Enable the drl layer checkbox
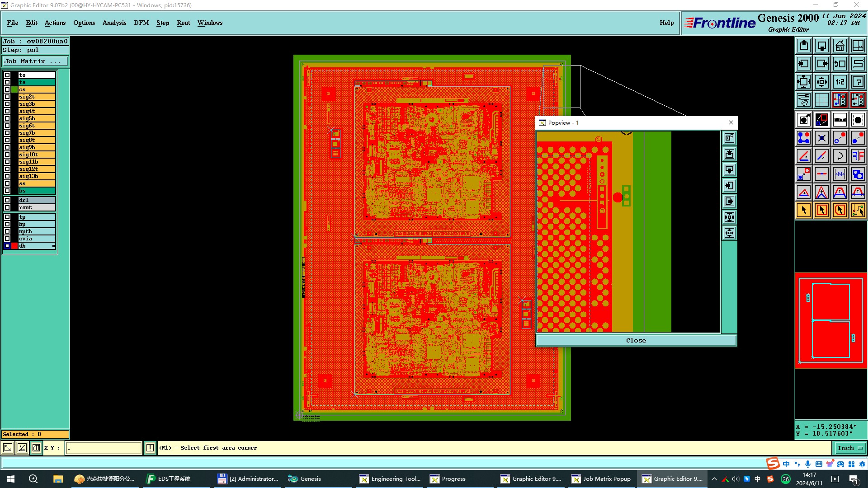Viewport: 868px width, 488px height. [7, 200]
